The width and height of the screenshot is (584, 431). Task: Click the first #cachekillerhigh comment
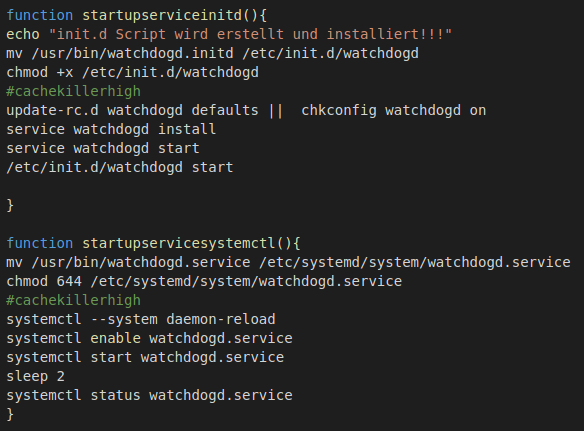pos(74,91)
